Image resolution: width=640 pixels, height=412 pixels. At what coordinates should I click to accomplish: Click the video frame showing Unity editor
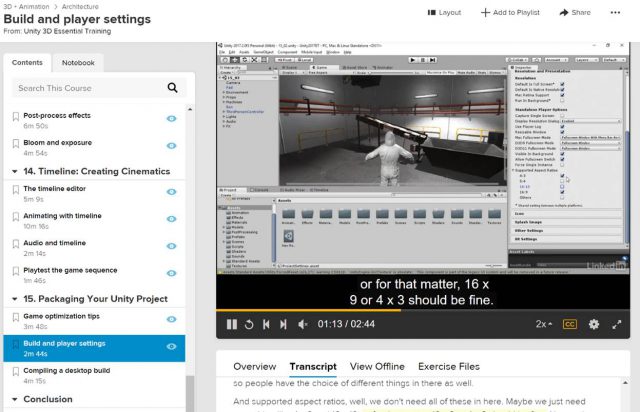click(423, 158)
